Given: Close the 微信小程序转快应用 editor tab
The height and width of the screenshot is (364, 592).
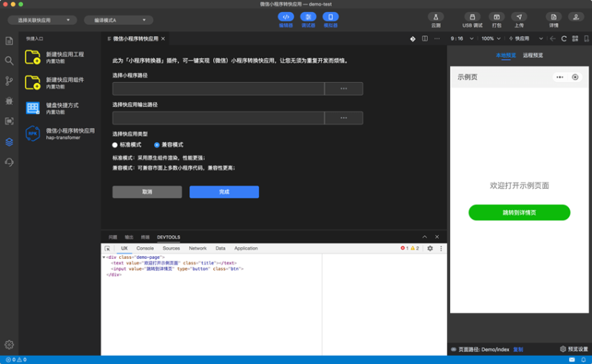Looking at the screenshot, I should [163, 38].
